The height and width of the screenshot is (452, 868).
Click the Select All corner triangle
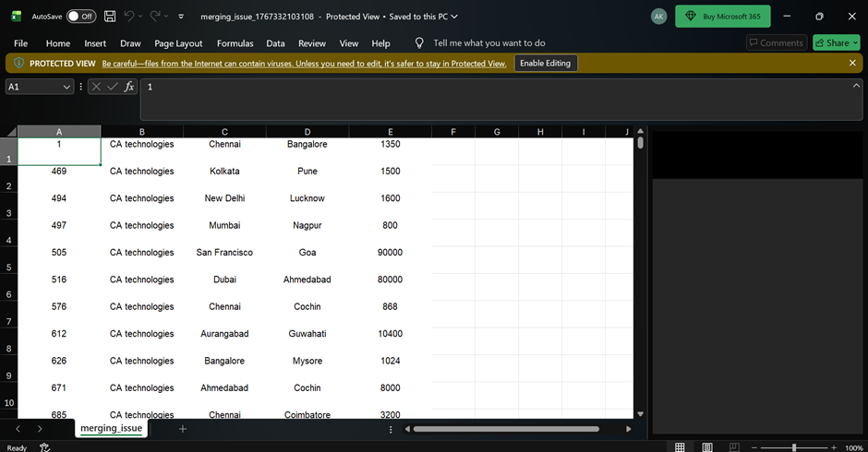point(11,132)
